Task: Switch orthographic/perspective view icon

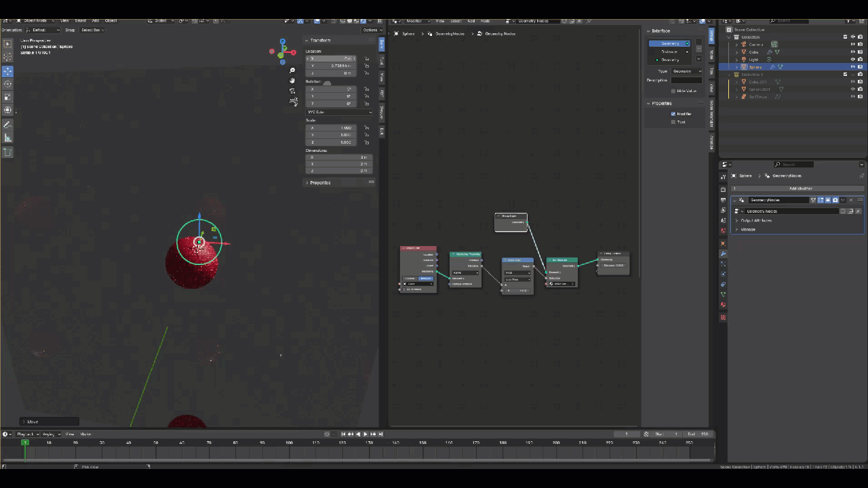Action: (x=292, y=102)
